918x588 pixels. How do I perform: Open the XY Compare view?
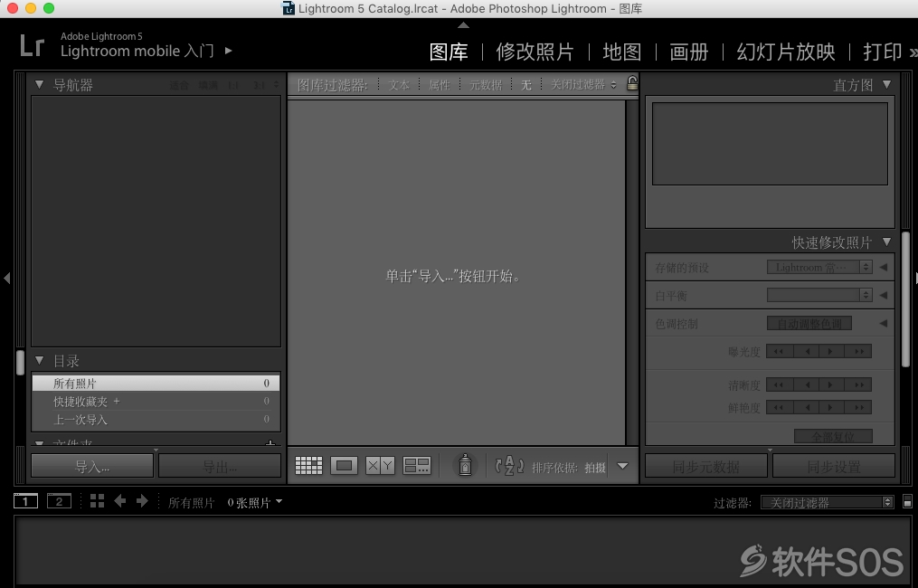380,466
